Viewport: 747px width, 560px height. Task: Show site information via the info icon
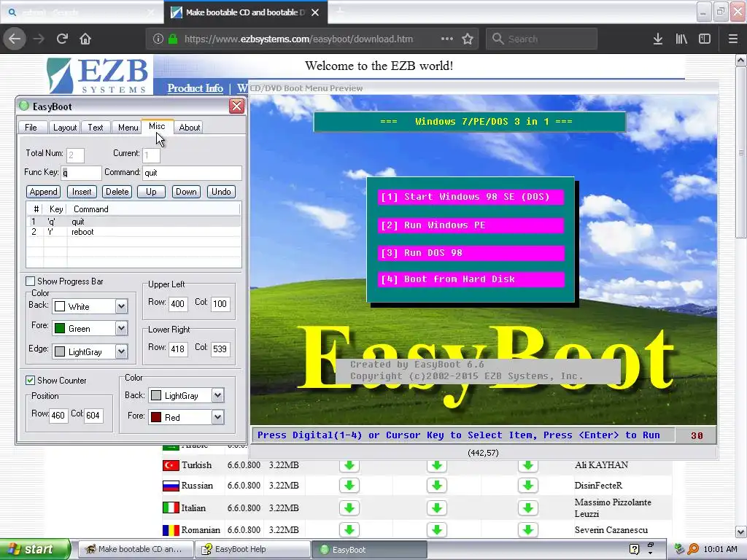tap(158, 39)
